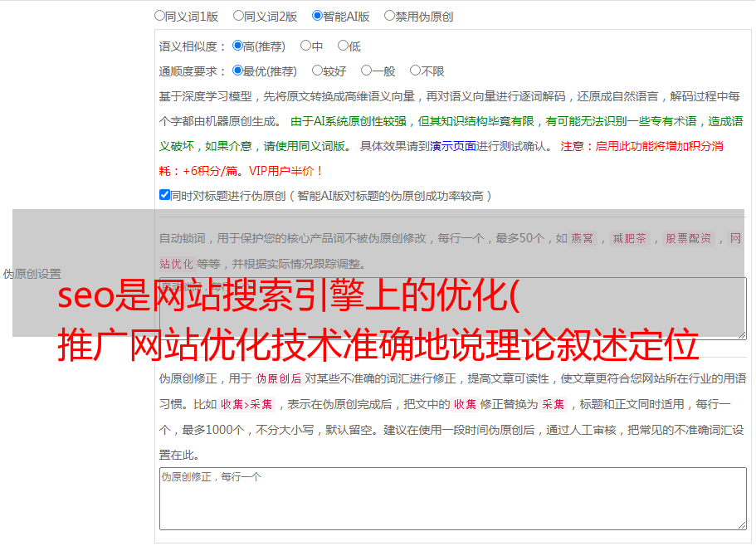Screen dimensions: 756x546
Task: Set 语义相似度 to 低
Action: (343, 46)
